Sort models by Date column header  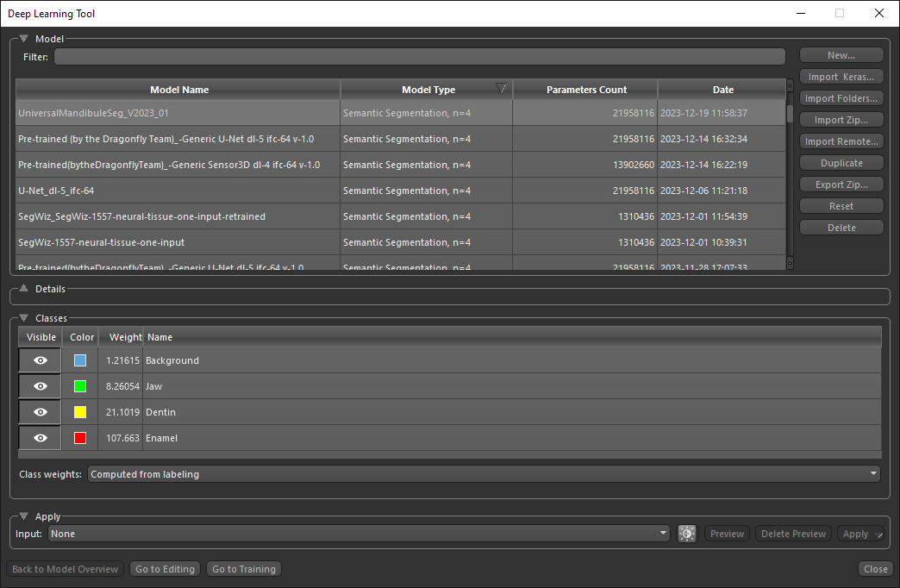click(x=722, y=90)
